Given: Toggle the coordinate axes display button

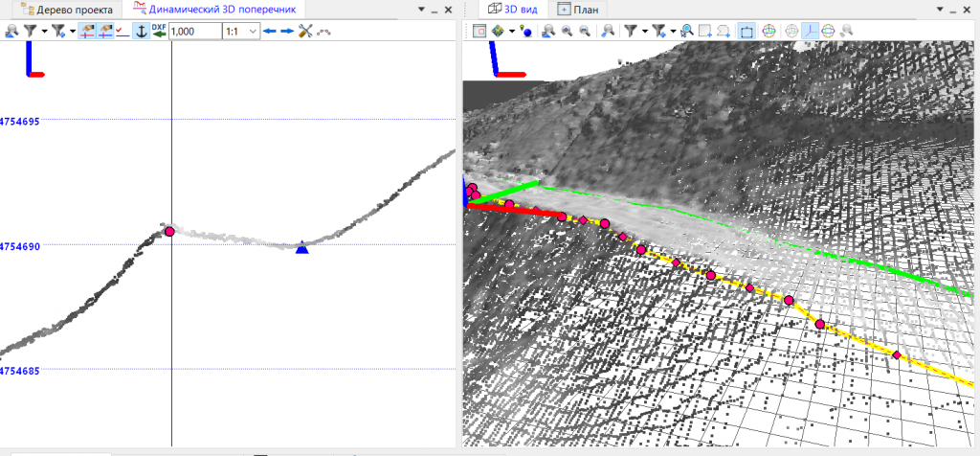Looking at the screenshot, I should [810, 32].
